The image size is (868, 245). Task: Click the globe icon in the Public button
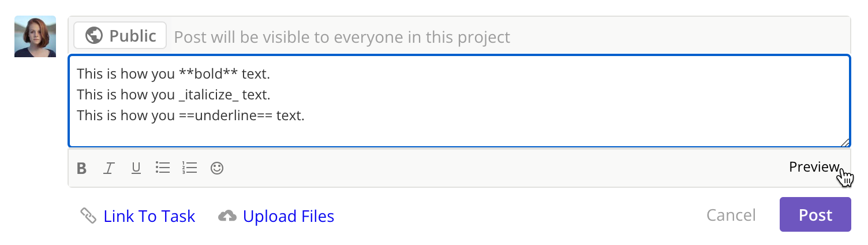[x=93, y=36]
